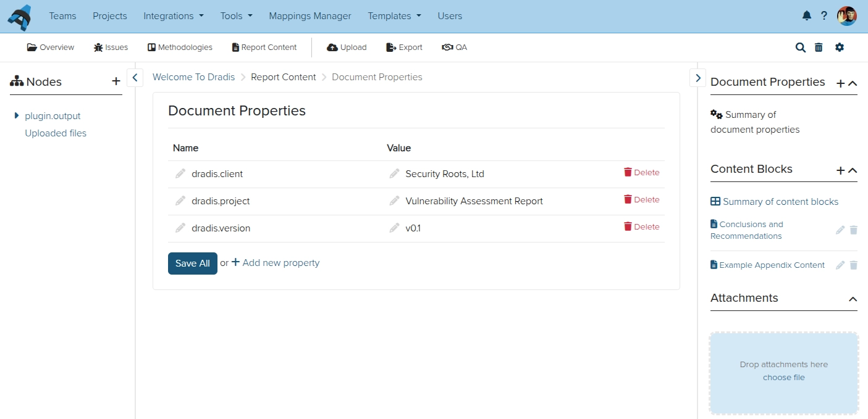Image resolution: width=868 pixels, height=419 pixels.
Task: Open the Export tool
Action: 404,48
